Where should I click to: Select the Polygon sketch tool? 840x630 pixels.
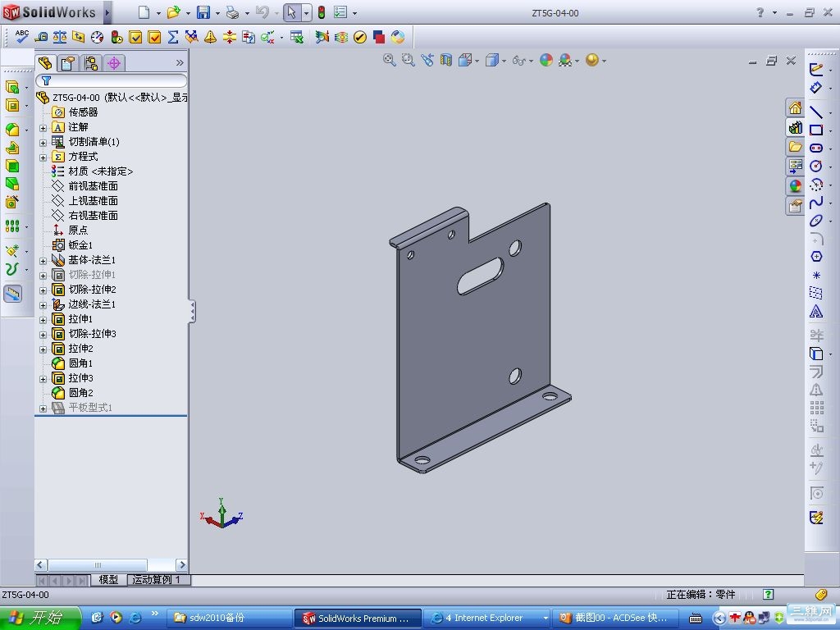pos(816,257)
